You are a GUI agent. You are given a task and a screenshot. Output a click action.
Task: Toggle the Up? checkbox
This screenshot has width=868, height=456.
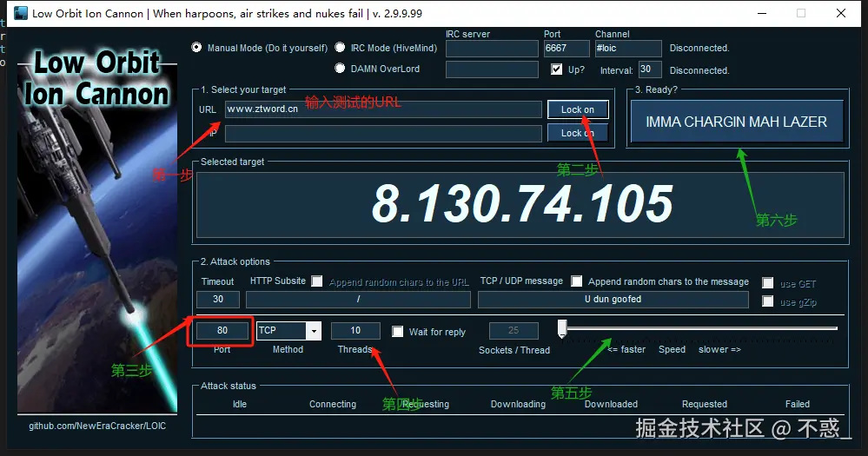click(x=556, y=69)
